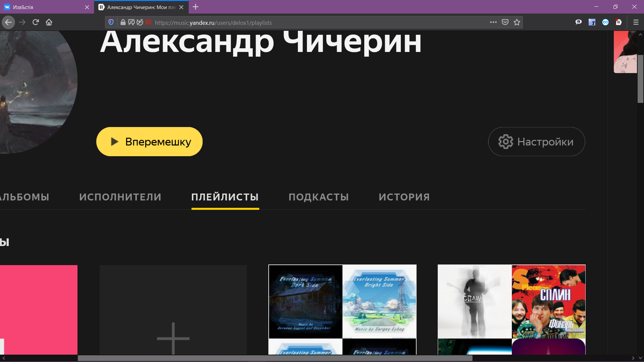This screenshot has height=362, width=644.
Task: Open the chat bubble extension icon
Action: pos(579,22)
